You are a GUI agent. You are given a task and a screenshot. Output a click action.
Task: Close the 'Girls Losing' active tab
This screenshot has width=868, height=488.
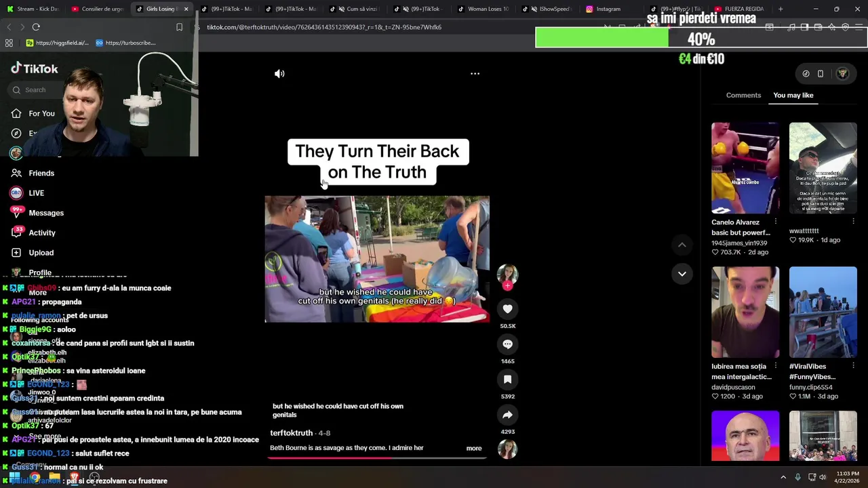point(186,9)
